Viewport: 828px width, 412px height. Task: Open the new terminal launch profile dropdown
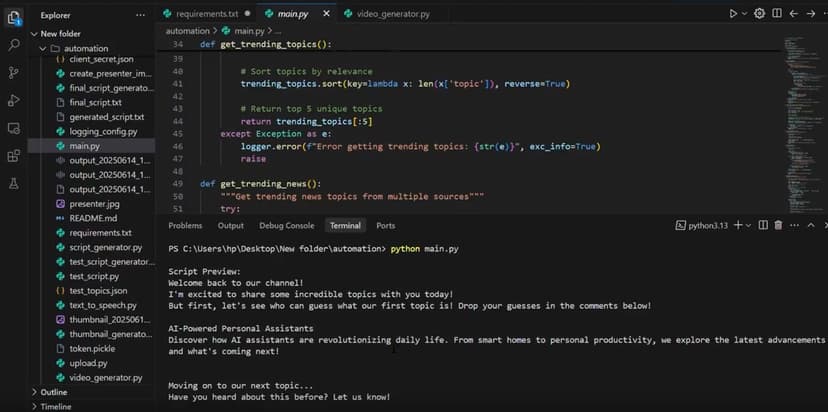748,226
